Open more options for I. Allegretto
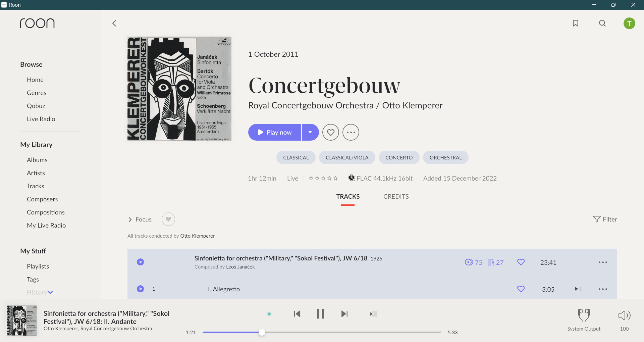This screenshot has height=342, width=644. 603,289
